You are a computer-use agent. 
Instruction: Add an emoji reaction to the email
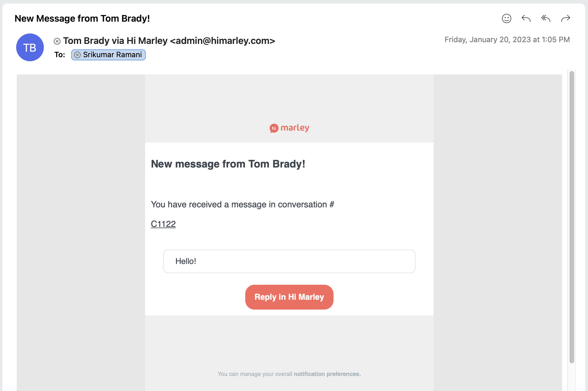tap(506, 18)
